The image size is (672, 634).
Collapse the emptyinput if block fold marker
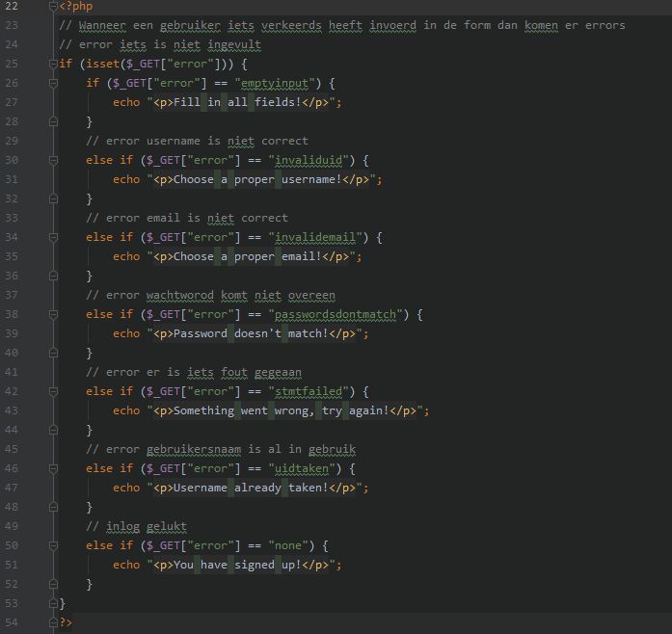click(53, 83)
